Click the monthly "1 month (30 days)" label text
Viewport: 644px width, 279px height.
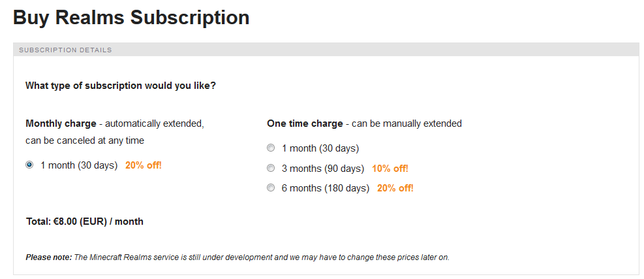[x=79, y=165]
